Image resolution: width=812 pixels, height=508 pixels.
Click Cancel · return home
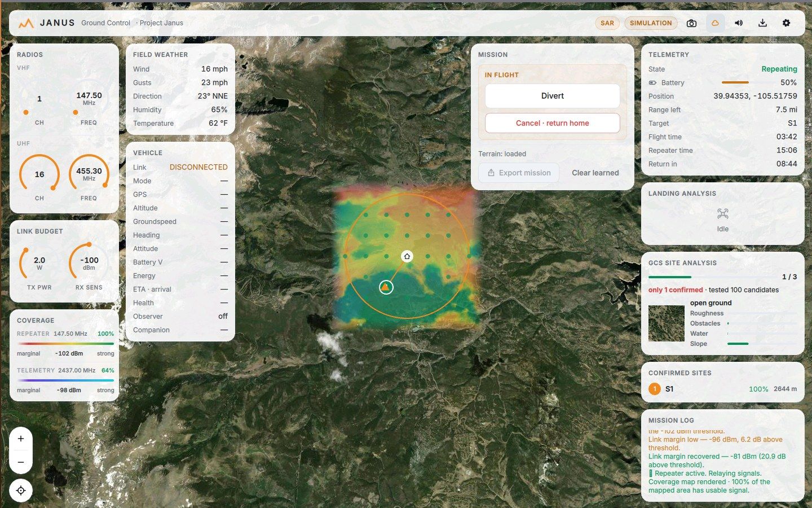click(553, 123)
